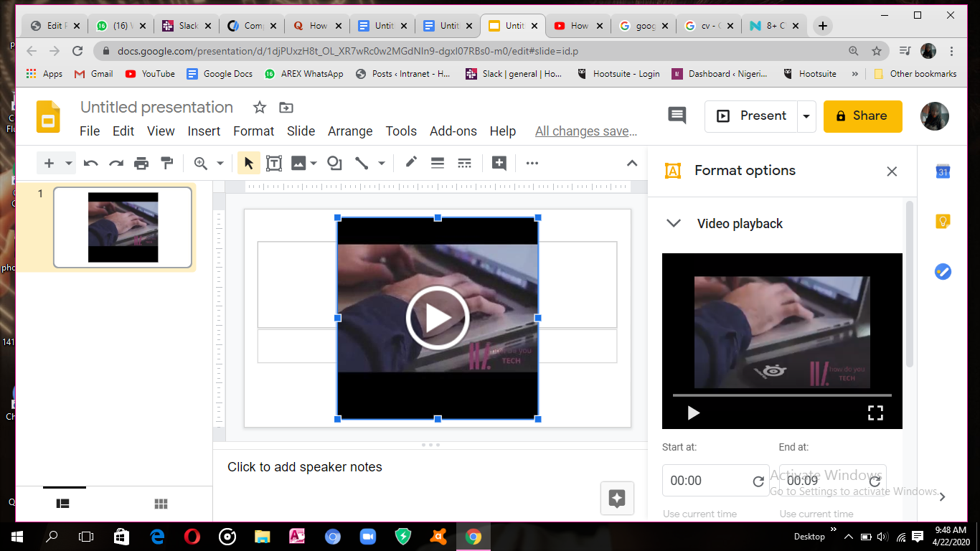Click the Untitled presentation title

click(x=156, y=108)
